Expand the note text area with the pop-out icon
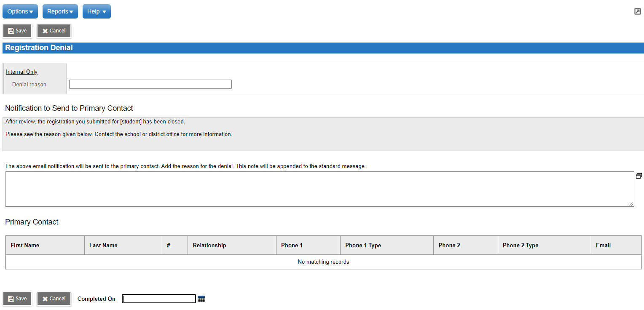This screenshot has width=644, height=310. tap(639, 176)
